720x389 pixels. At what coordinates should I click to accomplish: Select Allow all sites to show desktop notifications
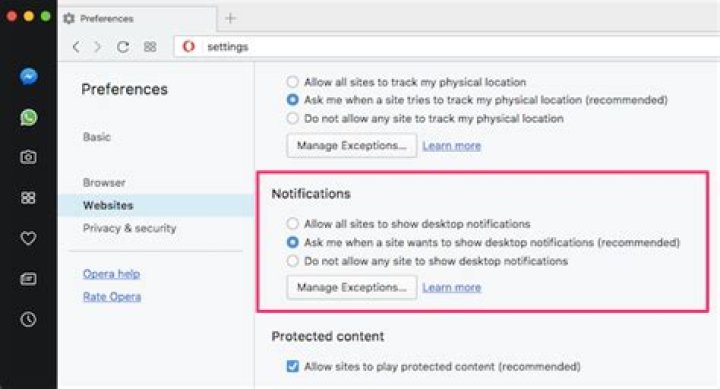click(292, 224)
